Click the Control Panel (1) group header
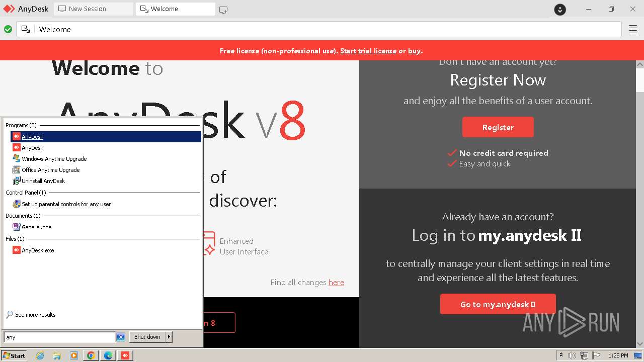The width and height of the screenshot is (644, 362). tap(26, 193)
